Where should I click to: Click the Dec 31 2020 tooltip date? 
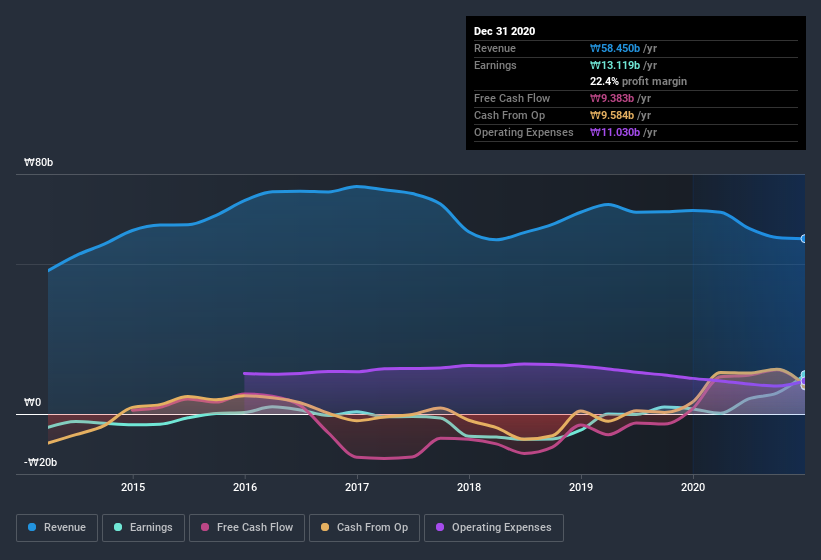pyautogui.click(x=504, y=31)
